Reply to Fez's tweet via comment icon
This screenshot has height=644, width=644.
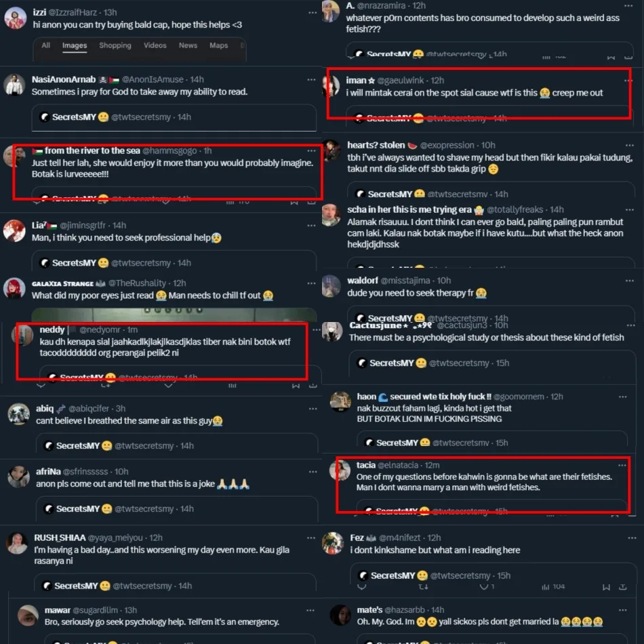pos(361,586)
